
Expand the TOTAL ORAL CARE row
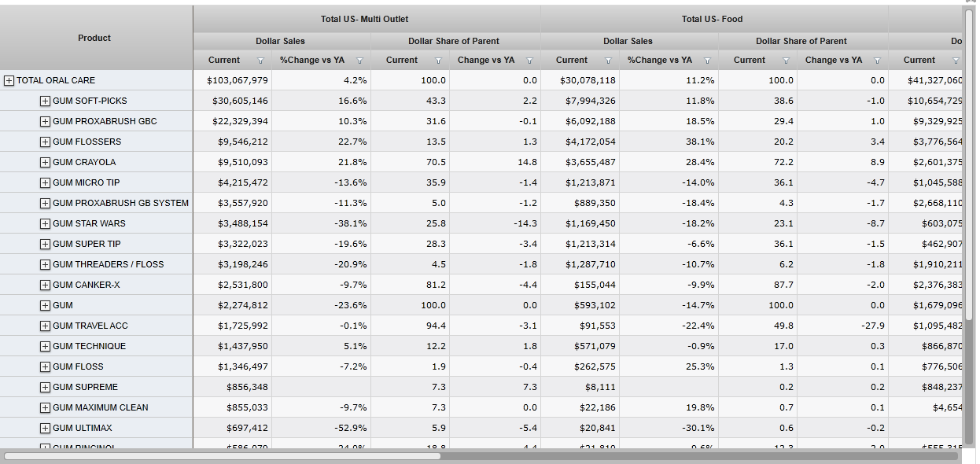coord(9,80)
